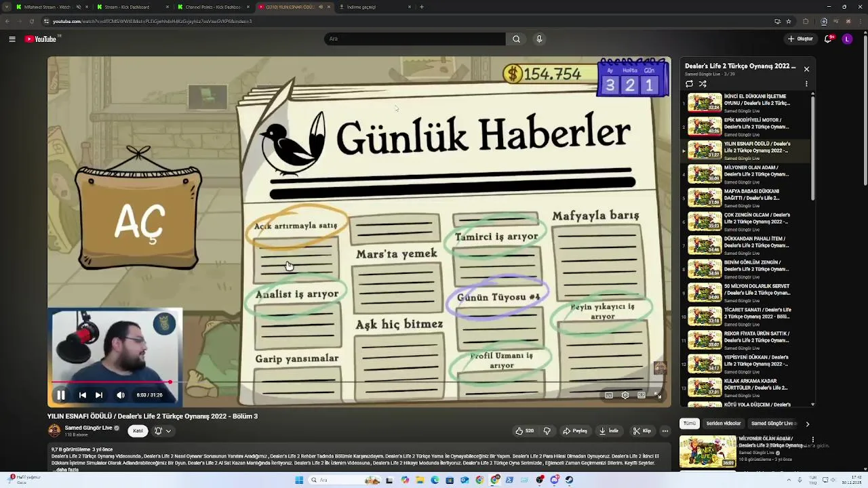
Task: Select the Samed Güngör Live chip
Action: point(773,424)
